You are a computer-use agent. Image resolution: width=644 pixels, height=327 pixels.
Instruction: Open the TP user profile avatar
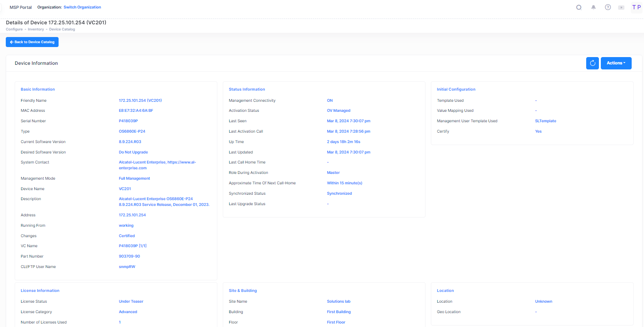tap(636, 7)
